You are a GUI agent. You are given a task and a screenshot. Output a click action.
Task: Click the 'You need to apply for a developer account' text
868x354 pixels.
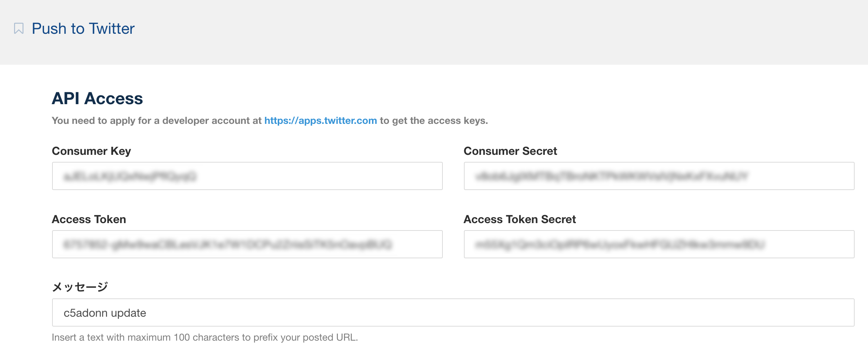pyautogui.click(x=157, y=121)
